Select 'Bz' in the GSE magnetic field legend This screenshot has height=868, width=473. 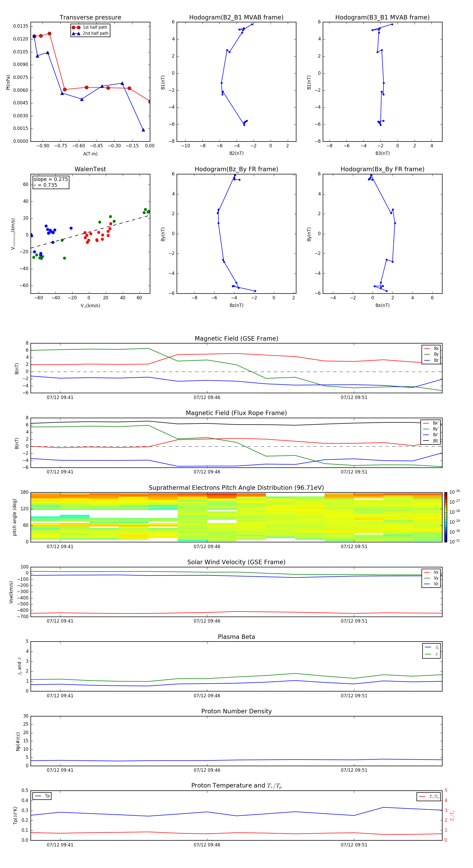coord(431,360)
